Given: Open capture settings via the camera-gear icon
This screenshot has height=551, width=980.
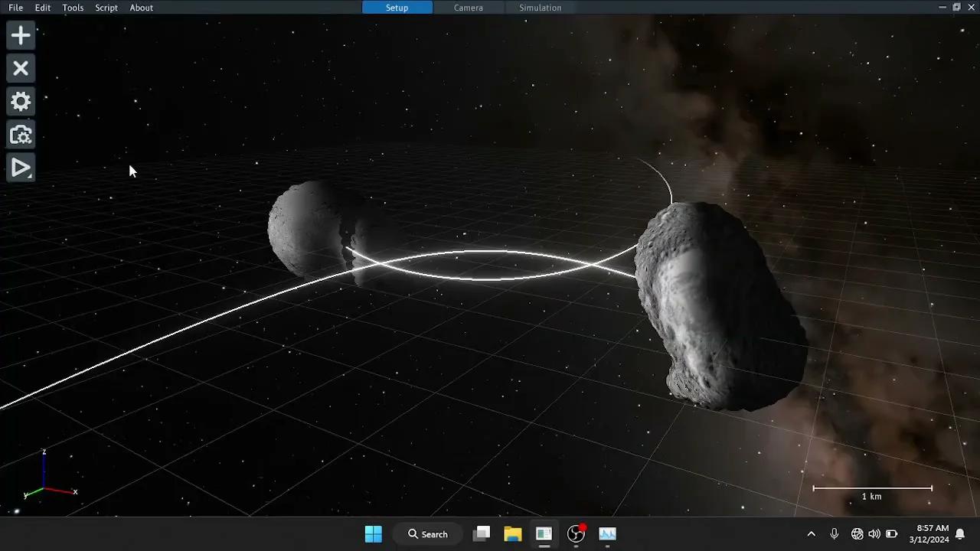Looking at the screenshot, I should tap(20, 134).
